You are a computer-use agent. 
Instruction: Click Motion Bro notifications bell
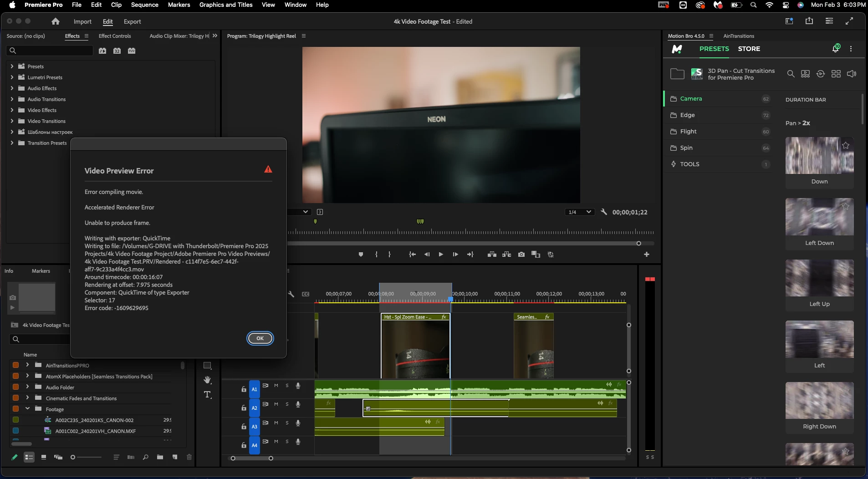coord(836,48)
